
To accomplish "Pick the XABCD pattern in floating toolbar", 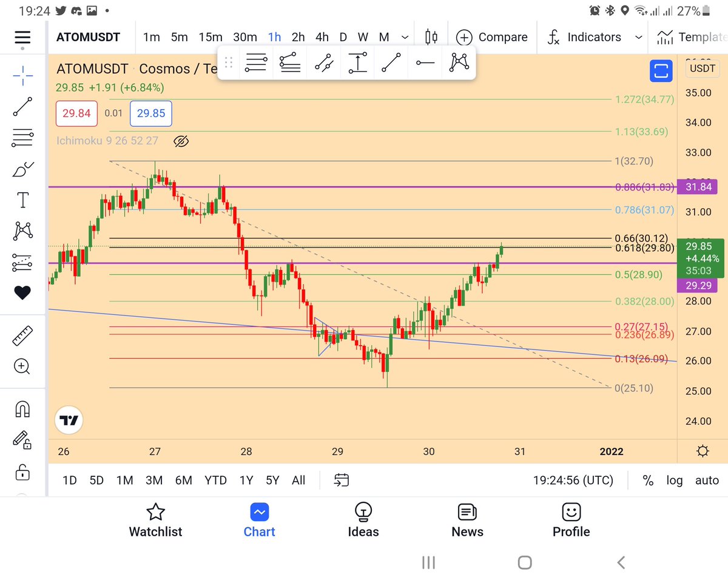I will click(x=459, y=62).
